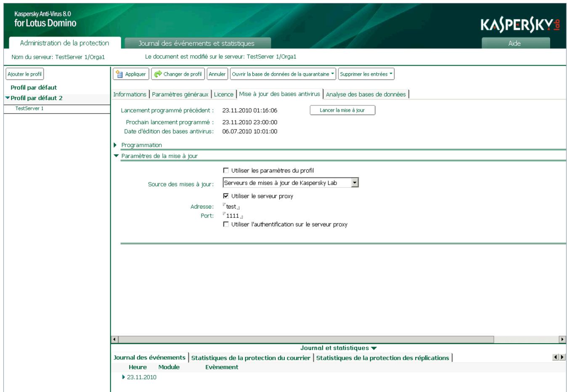Click the green Appliquer icon
This screenshot has width=567, height=392.
pos(119,74)
